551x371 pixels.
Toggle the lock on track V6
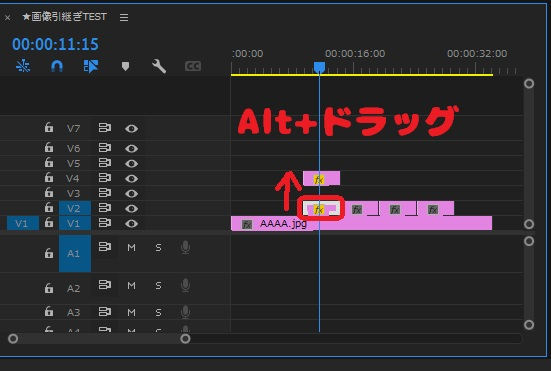[x=49, y=147]
